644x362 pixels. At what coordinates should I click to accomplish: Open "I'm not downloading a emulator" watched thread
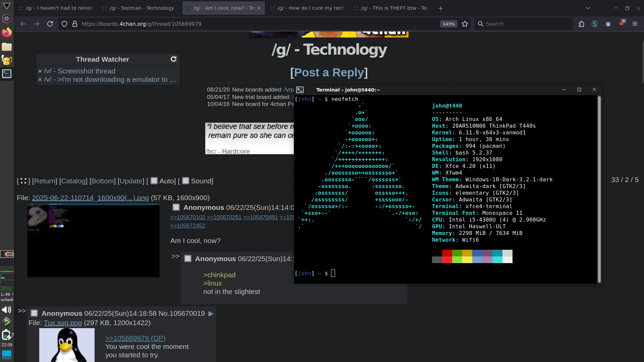110,79
